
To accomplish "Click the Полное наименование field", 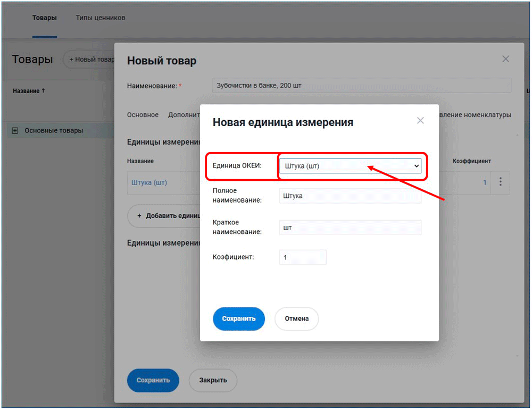I will (x=350, y=196).
